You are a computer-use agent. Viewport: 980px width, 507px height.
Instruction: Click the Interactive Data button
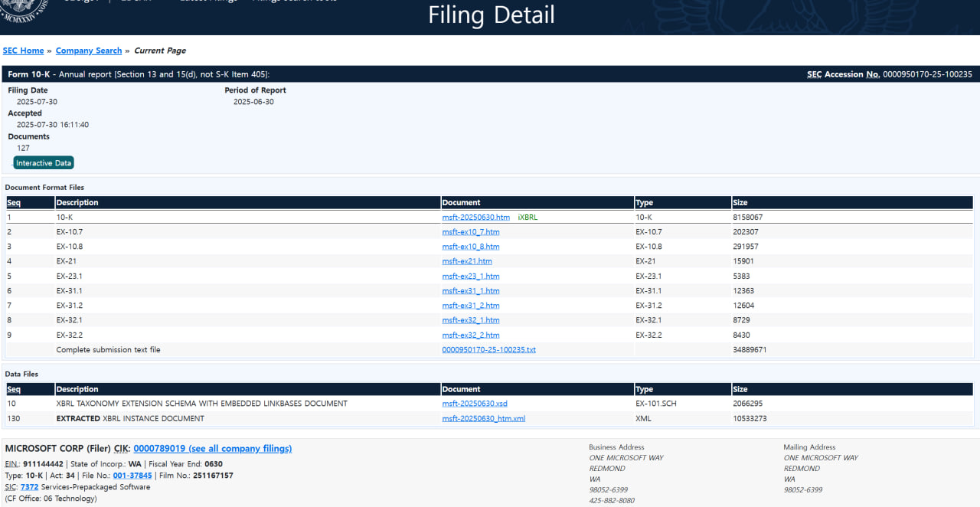[x=44, y=163]
